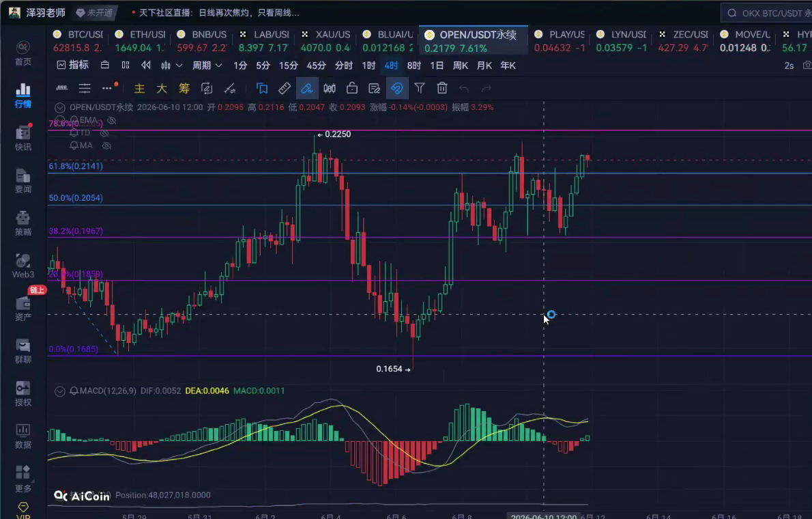The height and width of the screenshot is (519, 812).
Task: Open the BTC/USDT ticker tab
Action: (x=78, y=41)
